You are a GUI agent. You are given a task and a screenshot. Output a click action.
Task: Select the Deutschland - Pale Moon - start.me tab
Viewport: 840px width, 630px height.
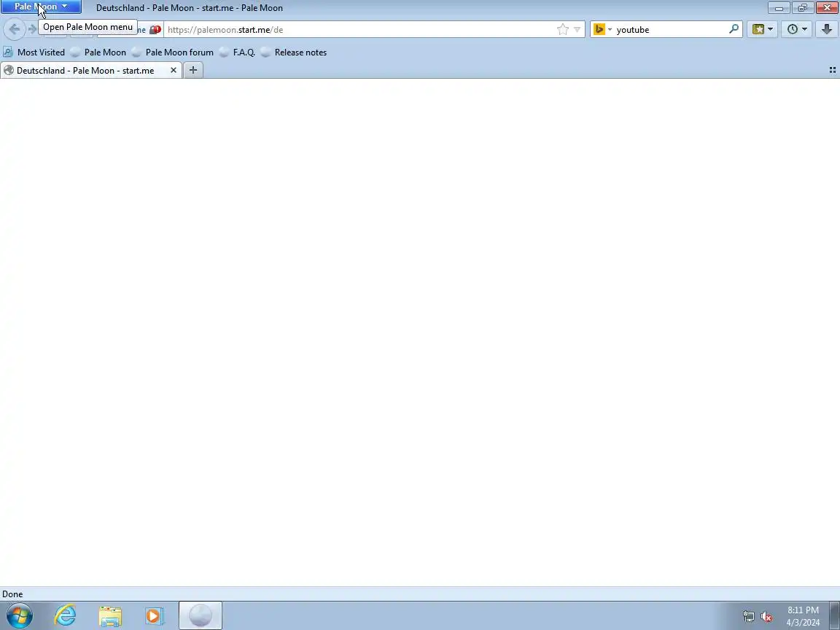tap(86, 70)
